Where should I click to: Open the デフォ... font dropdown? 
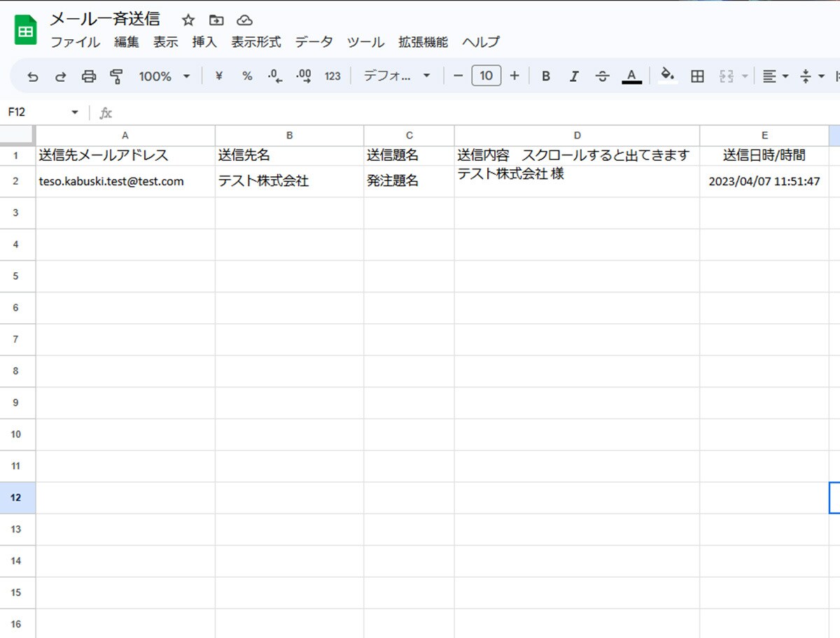(x=397, y=76)
